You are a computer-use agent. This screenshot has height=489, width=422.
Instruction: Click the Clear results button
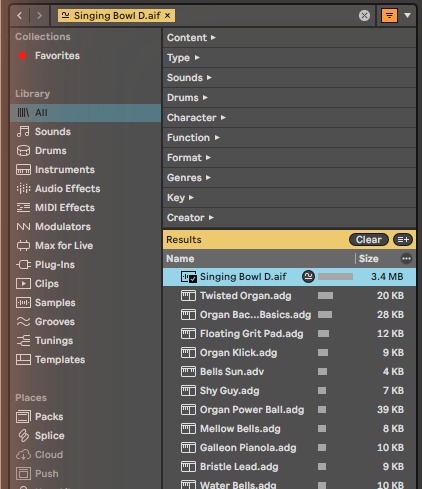point(369,240)
